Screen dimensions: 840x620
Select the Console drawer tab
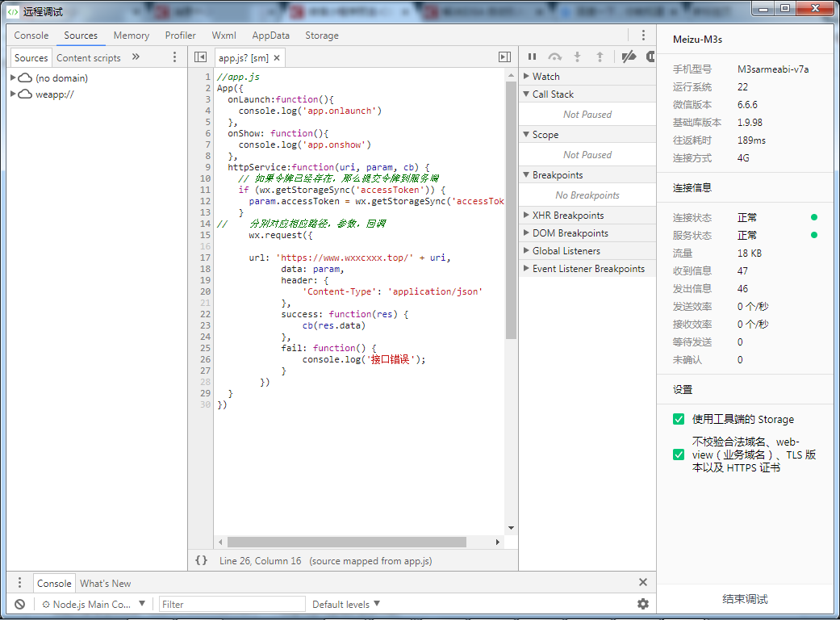pyautogui.click(x=54, y=583)
